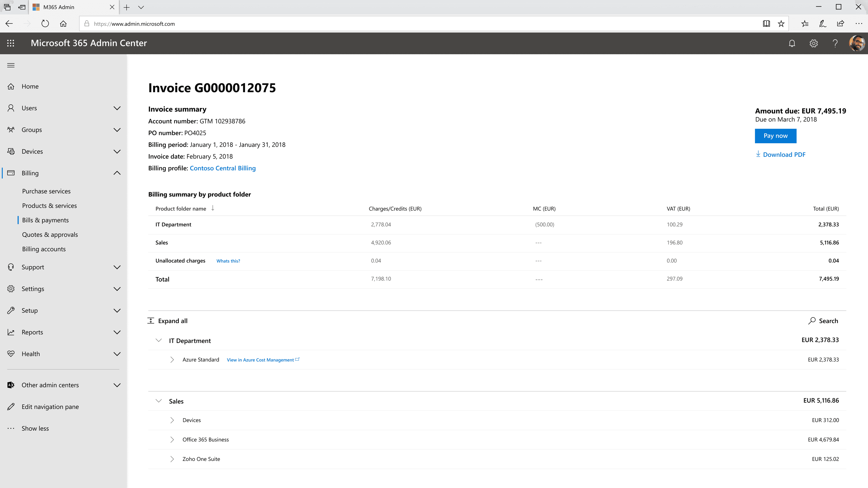Image resolution: width=868 pixels, height=488 pixels.
Task: Open View in Azure Cost Management link
Action: (x=263, y=360)
